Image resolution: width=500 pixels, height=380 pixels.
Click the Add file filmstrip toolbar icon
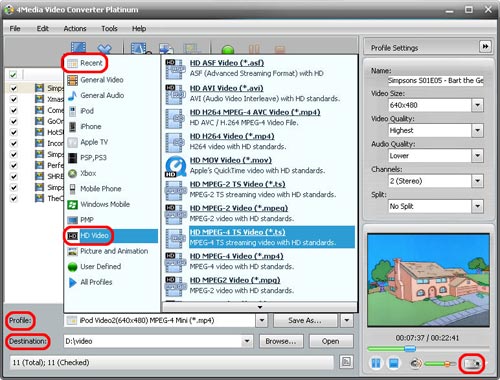click(79, 48)
